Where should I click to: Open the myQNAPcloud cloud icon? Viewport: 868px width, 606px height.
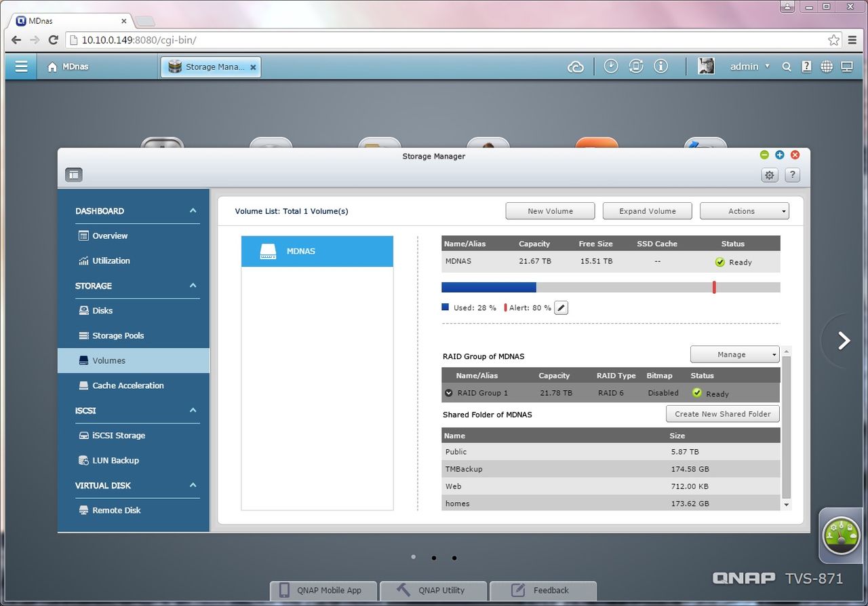[576, 67]
